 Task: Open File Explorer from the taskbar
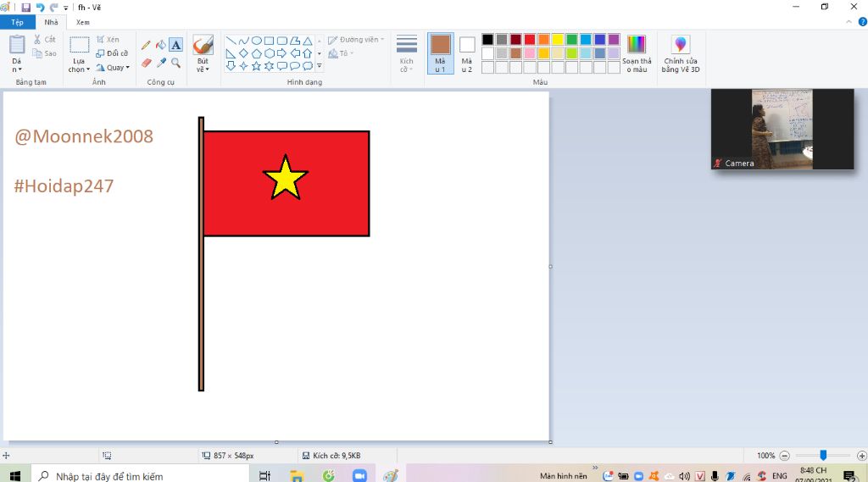click(298, 475)
